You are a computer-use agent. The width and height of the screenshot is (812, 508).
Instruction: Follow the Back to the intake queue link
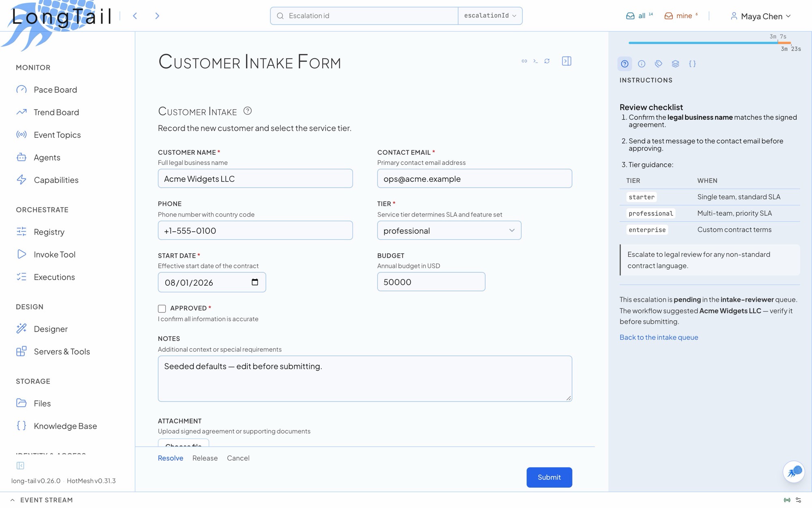[659, 337]
